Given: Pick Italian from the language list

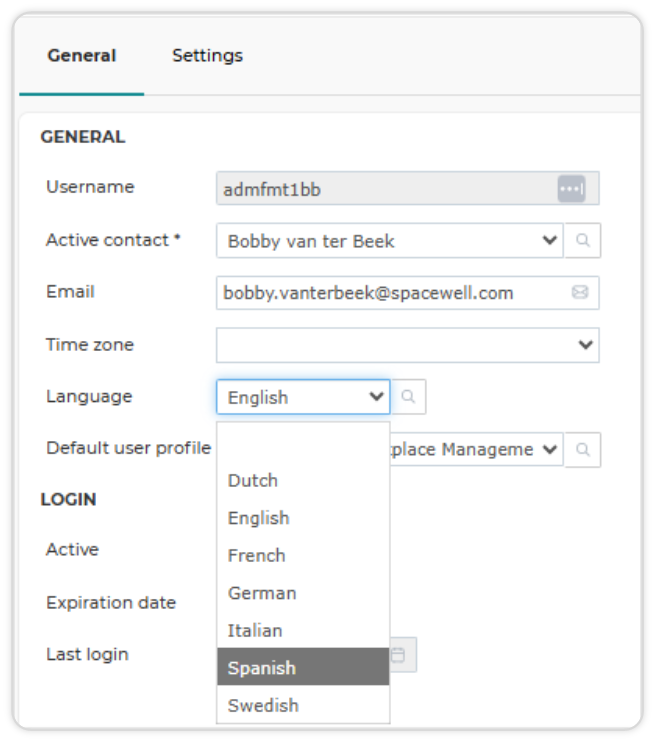Looking at the screenshot, I should pos(303,630).
